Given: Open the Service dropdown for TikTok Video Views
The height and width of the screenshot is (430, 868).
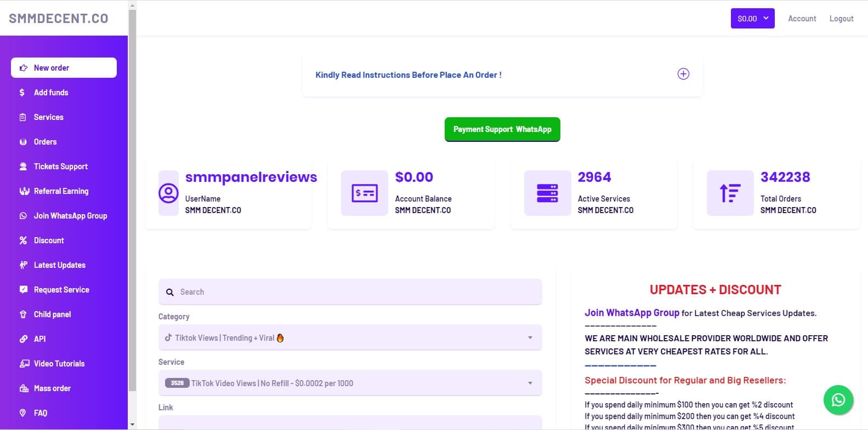Looking at the screenshot, I should 350,383.
